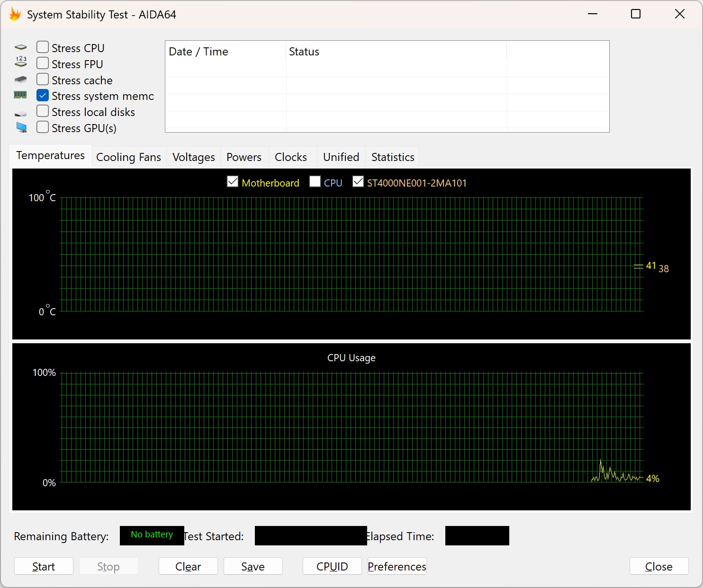The image size is (703, 588).
Task: Enable the Stress CPU checkbox
Action: pos(43,47)
